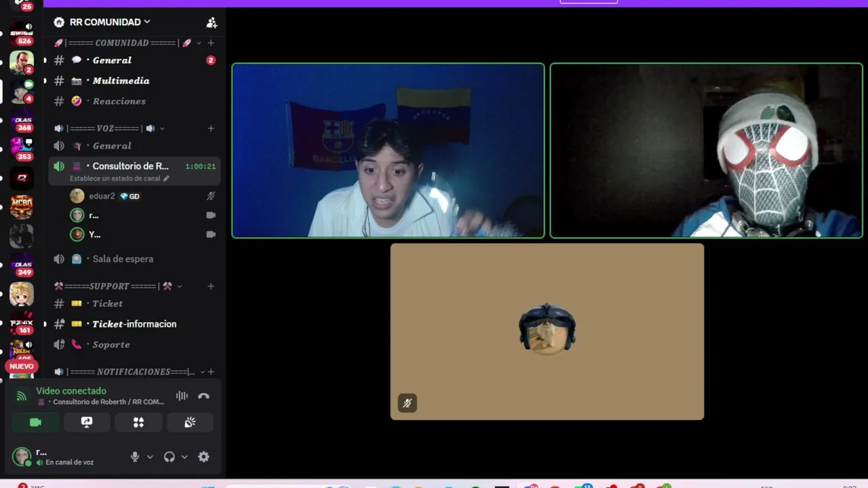Open the General text channel

(134, 60)
